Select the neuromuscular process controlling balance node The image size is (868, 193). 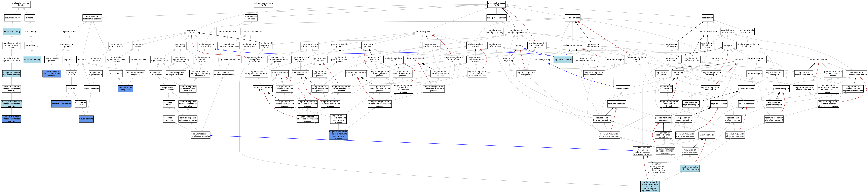pos(52,74)
